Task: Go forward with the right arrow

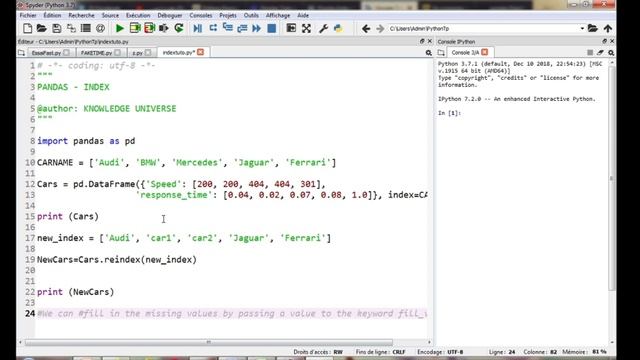Action: [380, 29]
